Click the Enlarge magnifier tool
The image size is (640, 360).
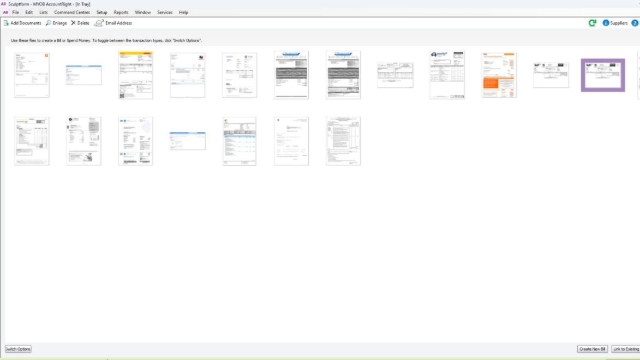point(56,23)
